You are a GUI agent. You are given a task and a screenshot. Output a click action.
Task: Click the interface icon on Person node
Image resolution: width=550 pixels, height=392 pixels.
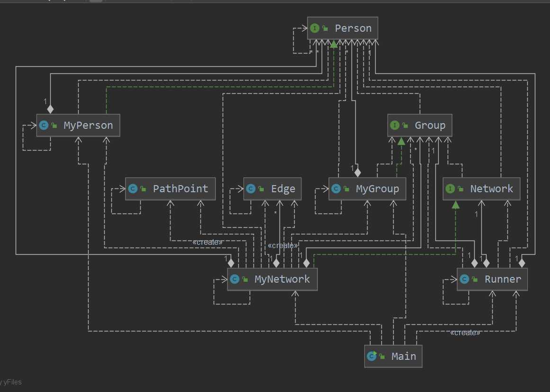point(315,28)
